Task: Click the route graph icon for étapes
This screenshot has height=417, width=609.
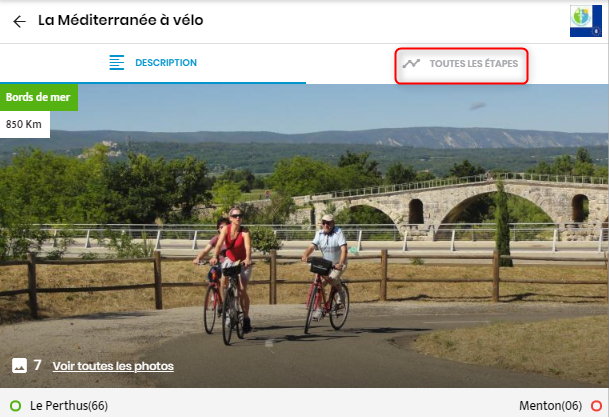Action: point(411,64)
